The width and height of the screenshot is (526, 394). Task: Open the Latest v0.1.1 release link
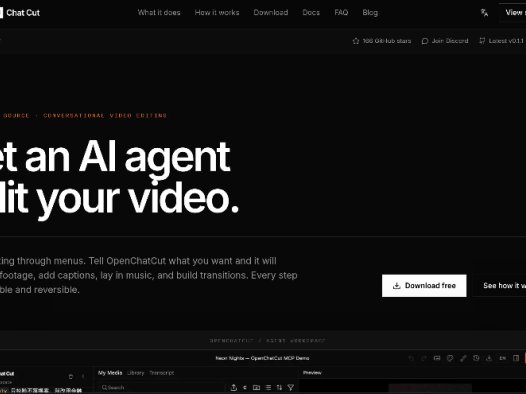(502, 41)
